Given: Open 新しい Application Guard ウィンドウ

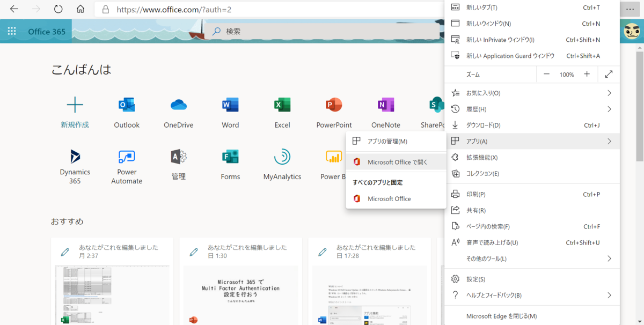Looking at the screenshot, I should pyautogui.click(x=532, y=56).
